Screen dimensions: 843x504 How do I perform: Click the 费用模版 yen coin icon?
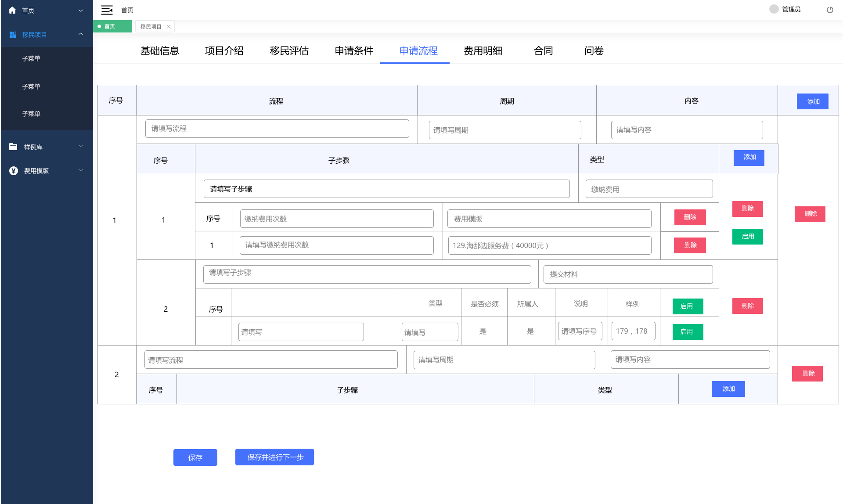14,171
